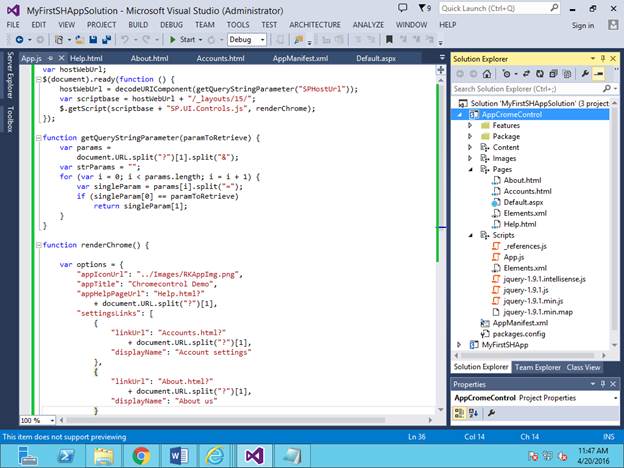The height and width of the screenshot is (468, 624).
Task: Collapse the getQueryStringParameter function block
Action: tap(39, 138)
